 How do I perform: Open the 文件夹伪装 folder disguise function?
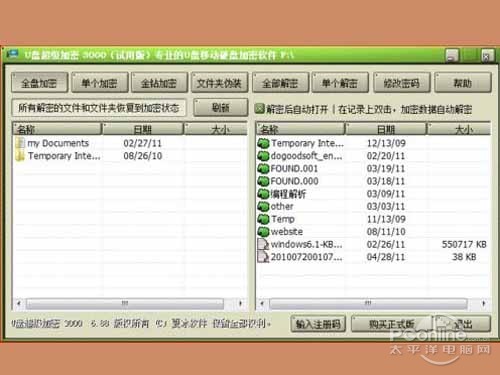click(219, 83)
